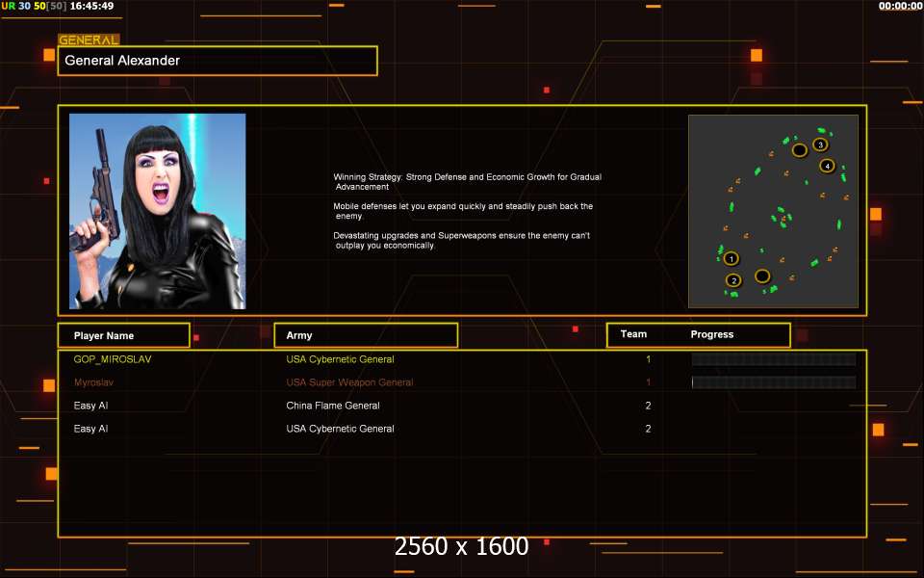Click the empty start circle right of position 2
924x578 pixels.
point(762,276)
